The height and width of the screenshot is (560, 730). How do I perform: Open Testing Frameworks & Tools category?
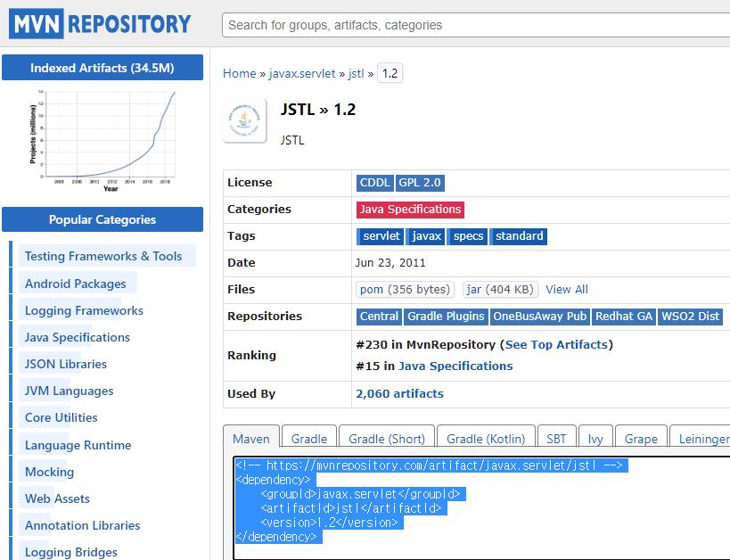[103, 256]
